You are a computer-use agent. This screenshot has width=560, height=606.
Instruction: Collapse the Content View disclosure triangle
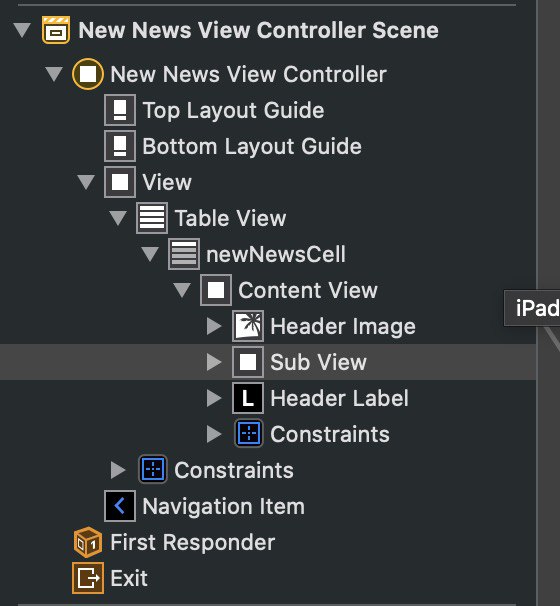tap(182, 290)
